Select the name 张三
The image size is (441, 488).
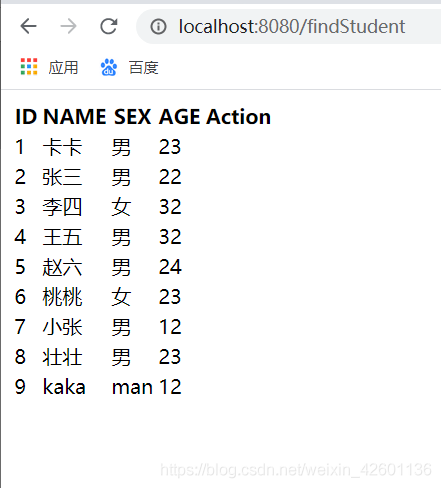click(62, 177)
